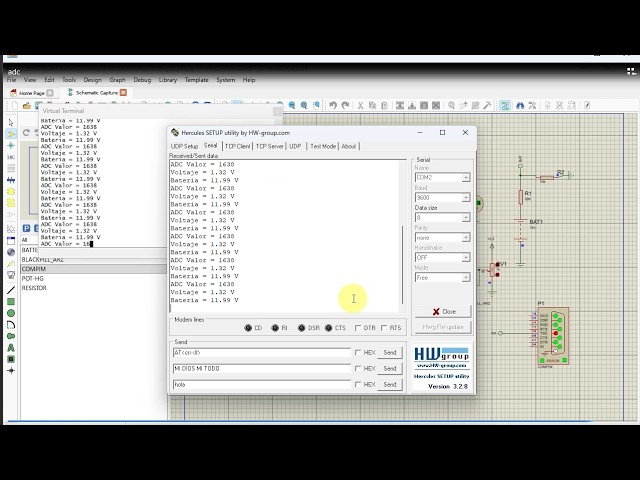Click the Cut scissors toolbar icon

(x=360, y=105)
